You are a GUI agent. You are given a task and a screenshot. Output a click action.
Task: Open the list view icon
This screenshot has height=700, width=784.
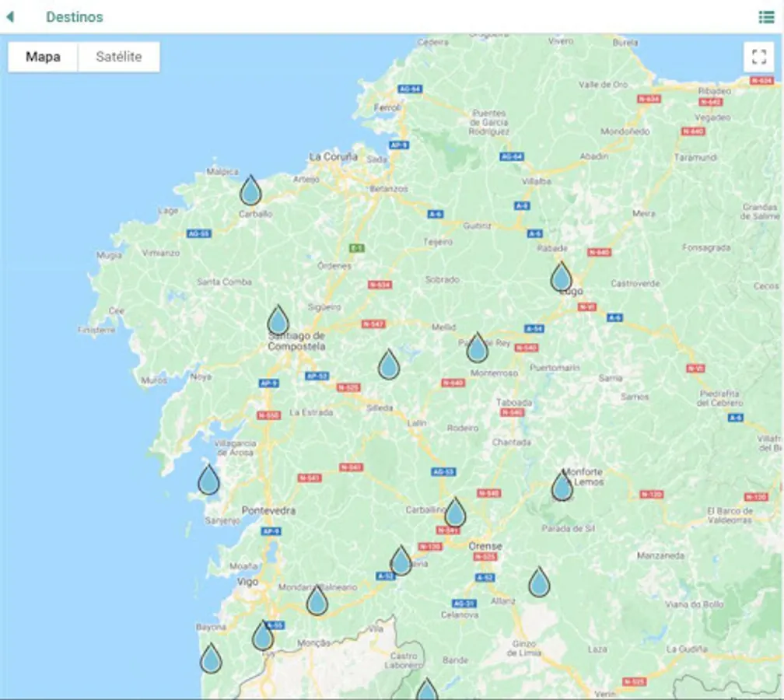766,17
